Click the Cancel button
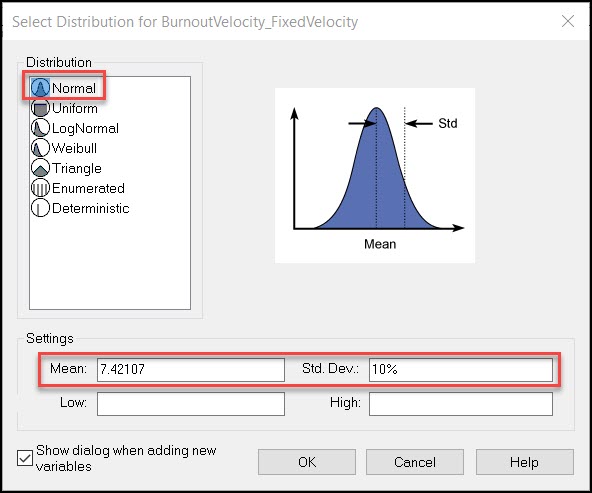The image size is (592, 493). coord(415,462)
